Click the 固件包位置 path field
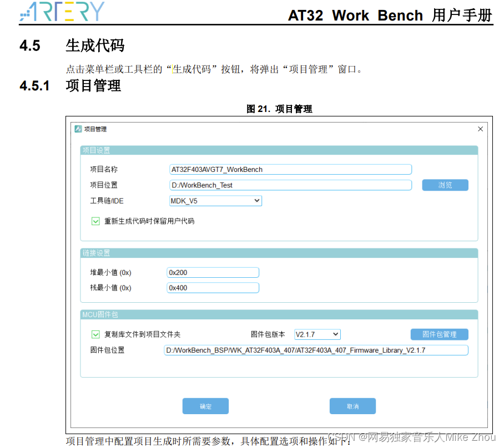 pos(316,350)
